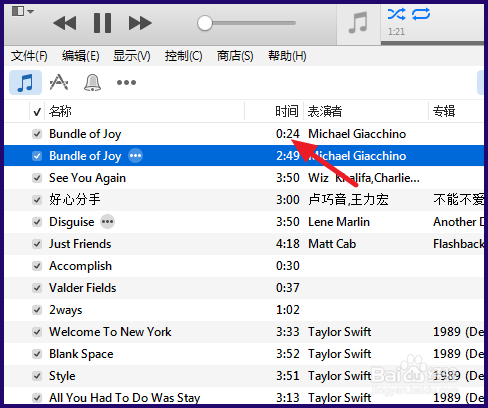
Task: Open the Apps library icon
Action: [59, 82]
